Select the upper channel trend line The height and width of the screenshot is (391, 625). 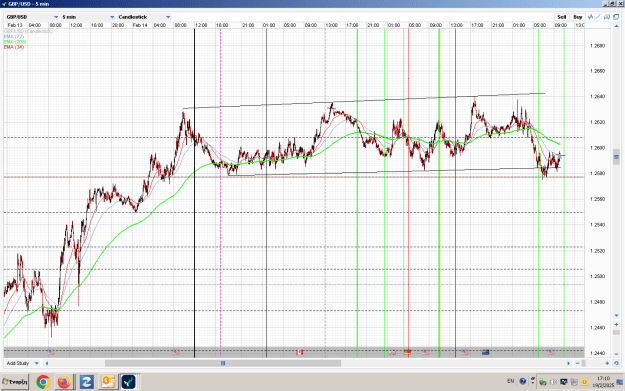(364, 101)
